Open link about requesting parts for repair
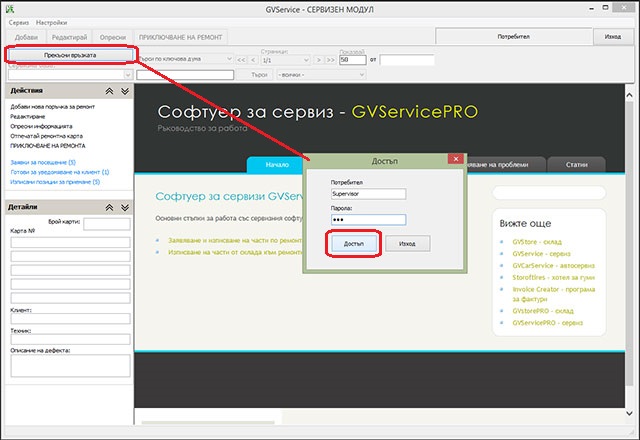640x440 pixels. click(x=235, y=240)
